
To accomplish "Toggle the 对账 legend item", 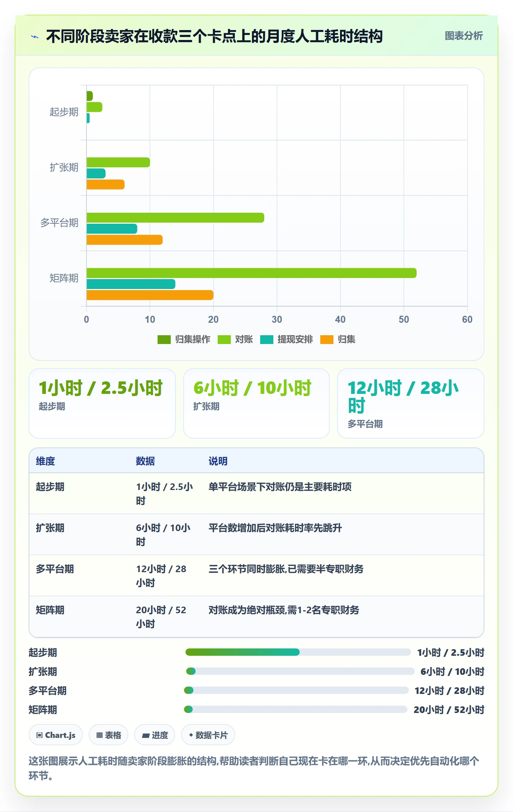I will coord(235,340).
